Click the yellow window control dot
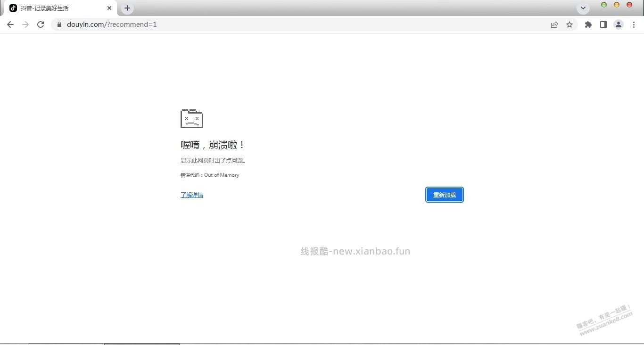Viewport: 644px width, 345px height. coord(616,5)
